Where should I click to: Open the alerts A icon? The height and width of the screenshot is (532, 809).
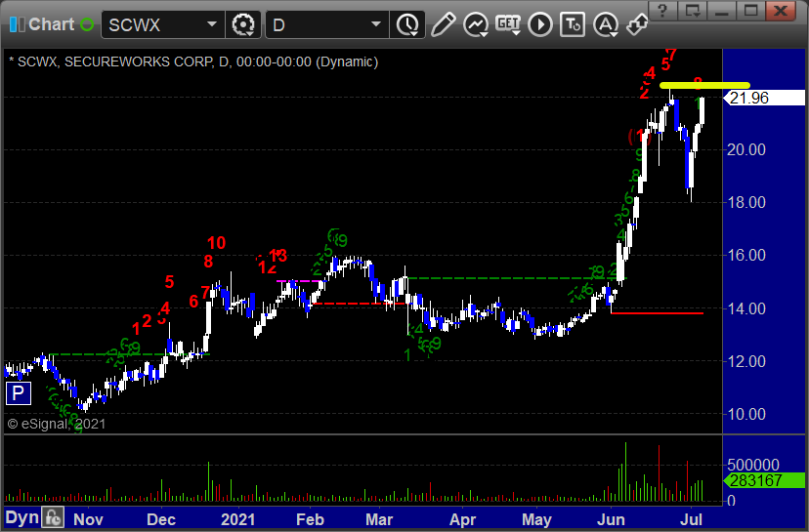point(605,24)
